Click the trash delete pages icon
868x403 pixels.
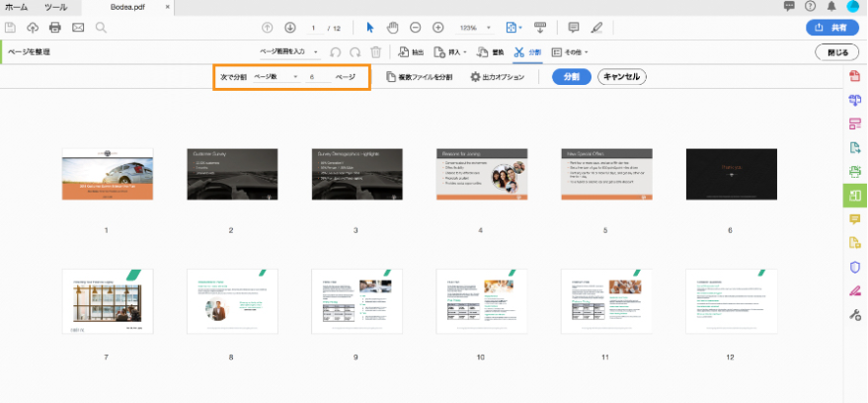coord(375,51)
